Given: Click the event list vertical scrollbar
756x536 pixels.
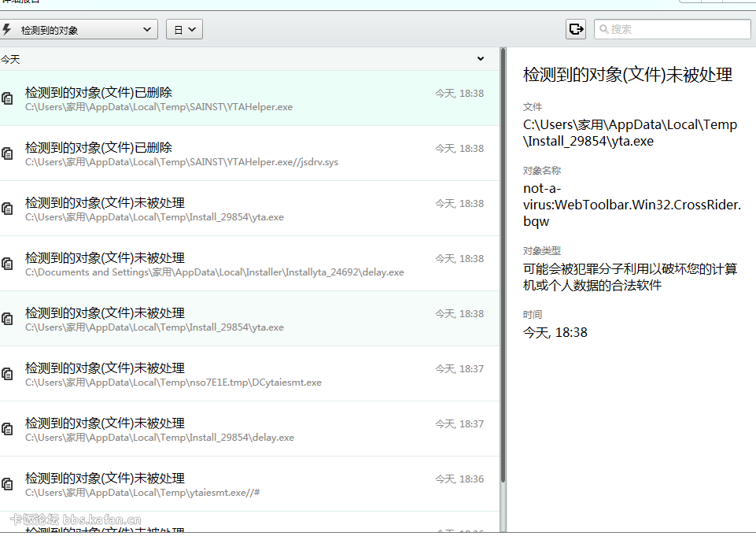Looking at the screenshot, I should 503,265.
